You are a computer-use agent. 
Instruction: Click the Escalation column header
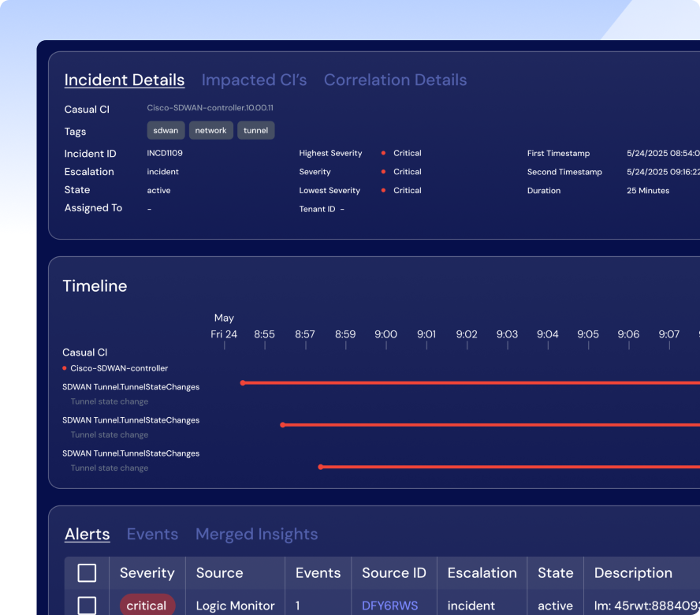[482, 572]
